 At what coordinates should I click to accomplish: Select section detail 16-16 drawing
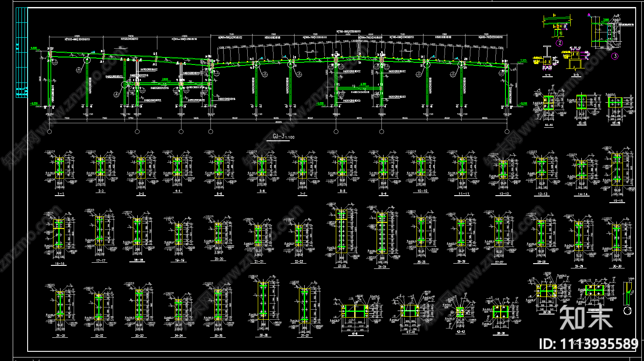point(59,237)
